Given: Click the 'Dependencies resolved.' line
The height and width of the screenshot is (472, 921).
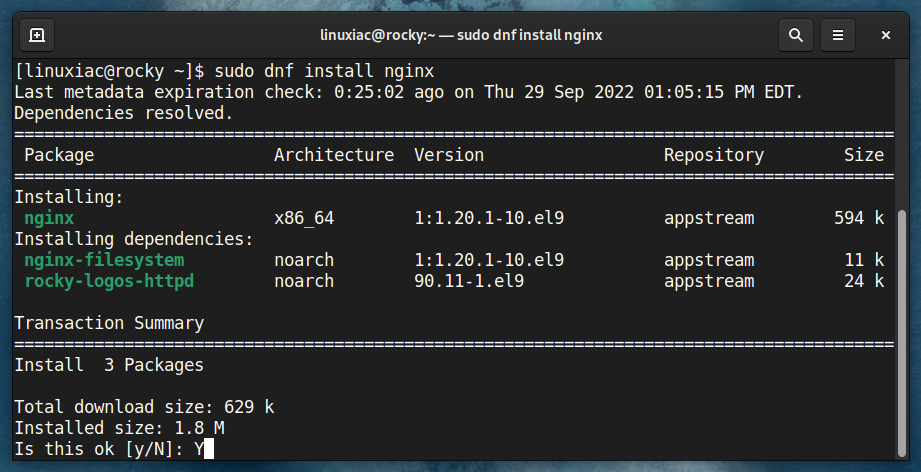Looking at the screenshot, I should (123, 113).
